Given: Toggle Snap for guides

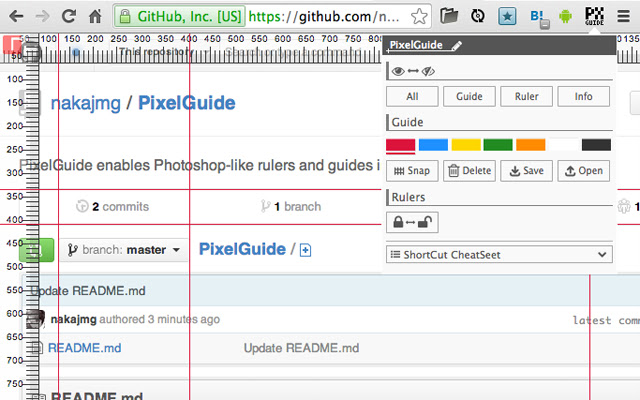Looking at the screenshot, I should 412,171.
